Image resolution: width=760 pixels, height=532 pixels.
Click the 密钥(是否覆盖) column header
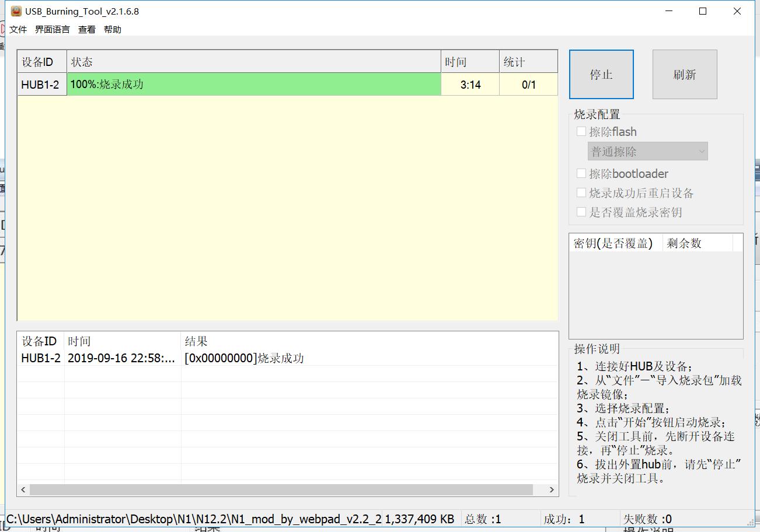(616, 243)
